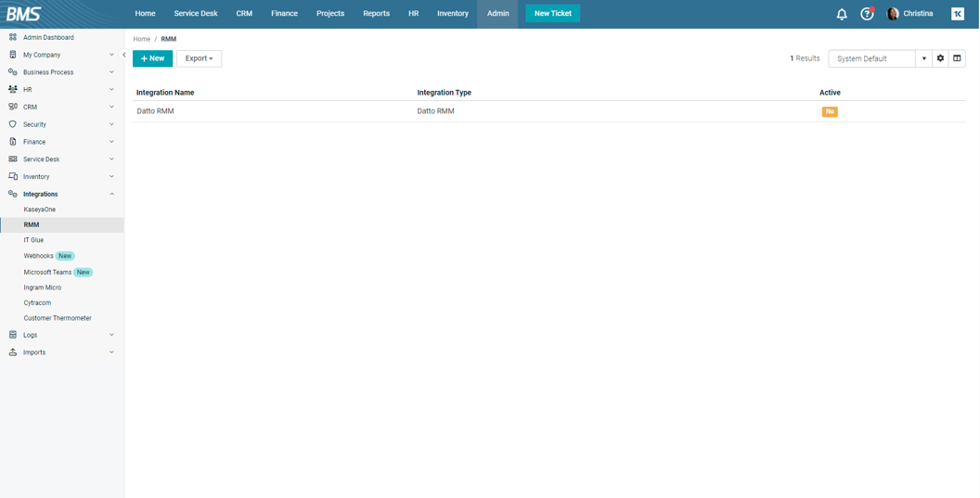980x498 pixels.
Task: Open the Finance top menu
Action: [284, 14]
